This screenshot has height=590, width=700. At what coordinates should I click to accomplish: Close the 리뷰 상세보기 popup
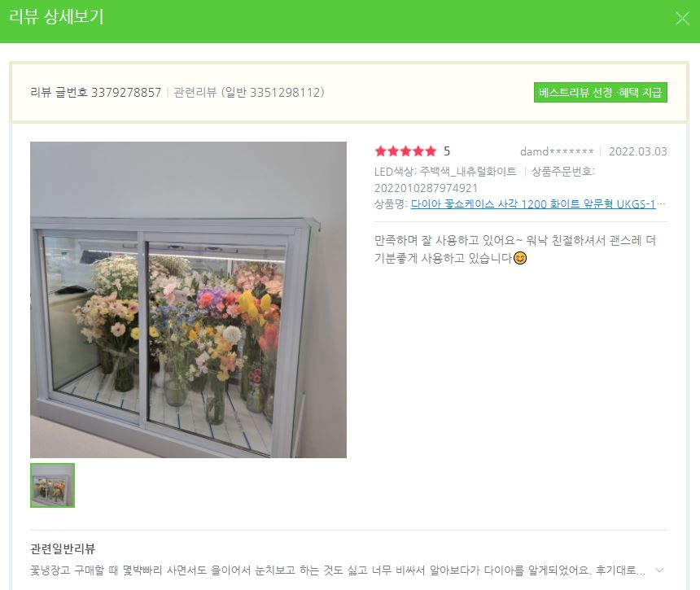(682, 18)
